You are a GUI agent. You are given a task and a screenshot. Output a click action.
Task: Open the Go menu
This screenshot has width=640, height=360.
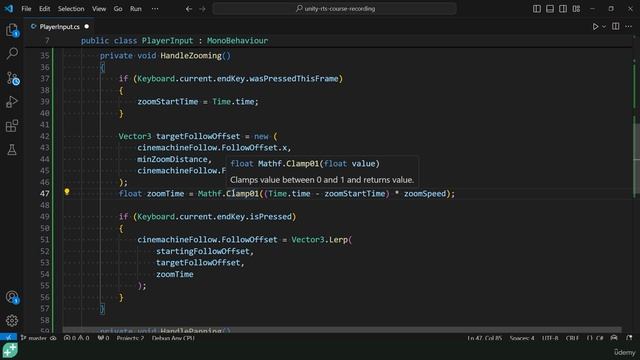(118, 9)
